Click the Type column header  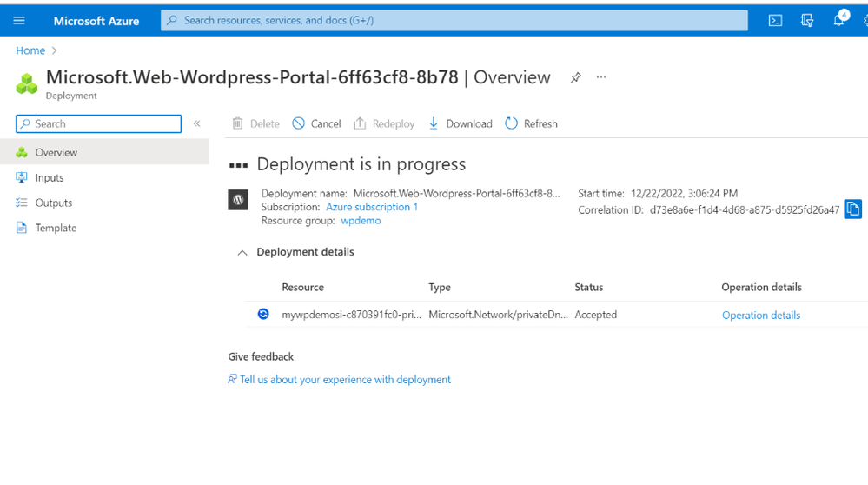[x=440, y=287]
